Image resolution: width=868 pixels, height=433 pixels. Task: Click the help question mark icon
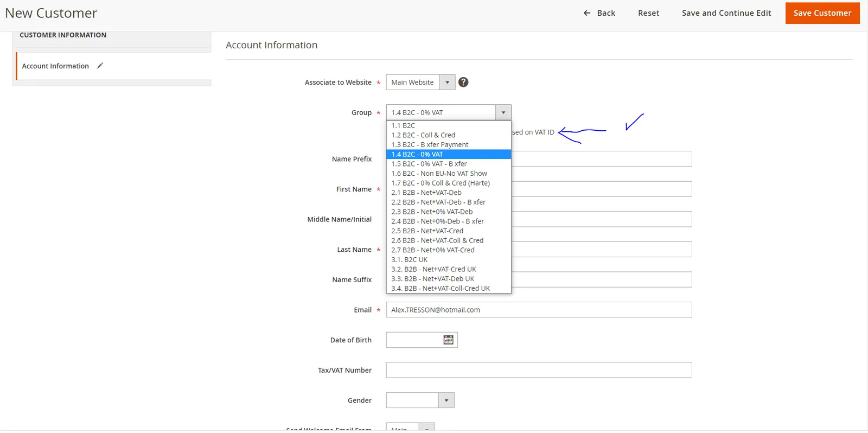pyautogui.click(x=463, y=82)
